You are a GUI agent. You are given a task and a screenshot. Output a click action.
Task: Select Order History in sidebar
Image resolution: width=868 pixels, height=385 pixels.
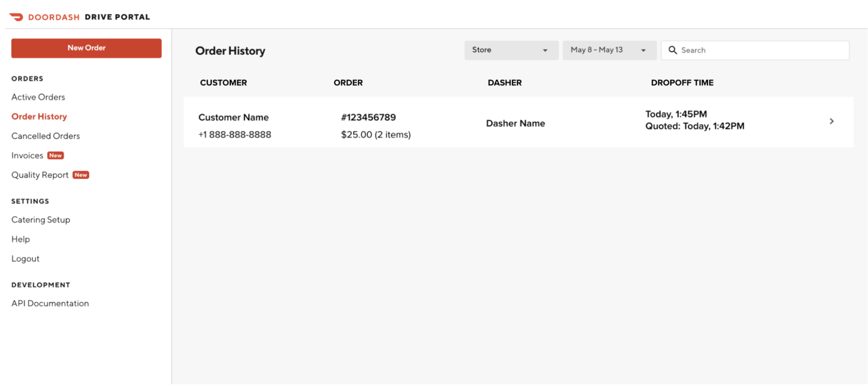[39, 116]
